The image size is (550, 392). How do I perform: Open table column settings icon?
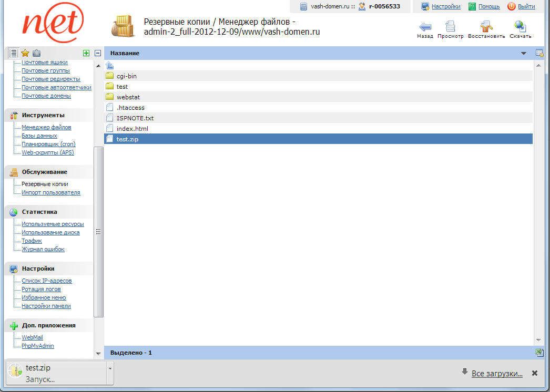pyautogui.click(x=539, y=53)
